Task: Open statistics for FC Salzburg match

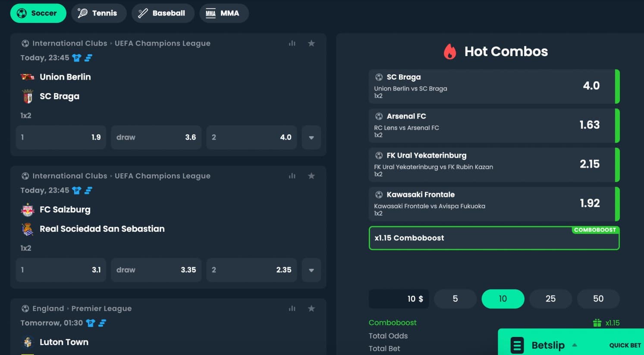Action: (x=292, y=176)
